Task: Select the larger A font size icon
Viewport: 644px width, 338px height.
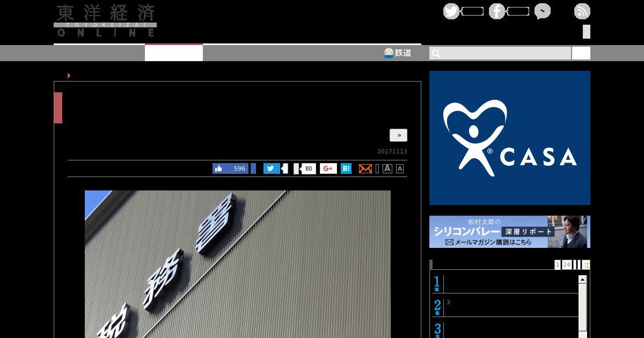Action: (x=387, y=168)
